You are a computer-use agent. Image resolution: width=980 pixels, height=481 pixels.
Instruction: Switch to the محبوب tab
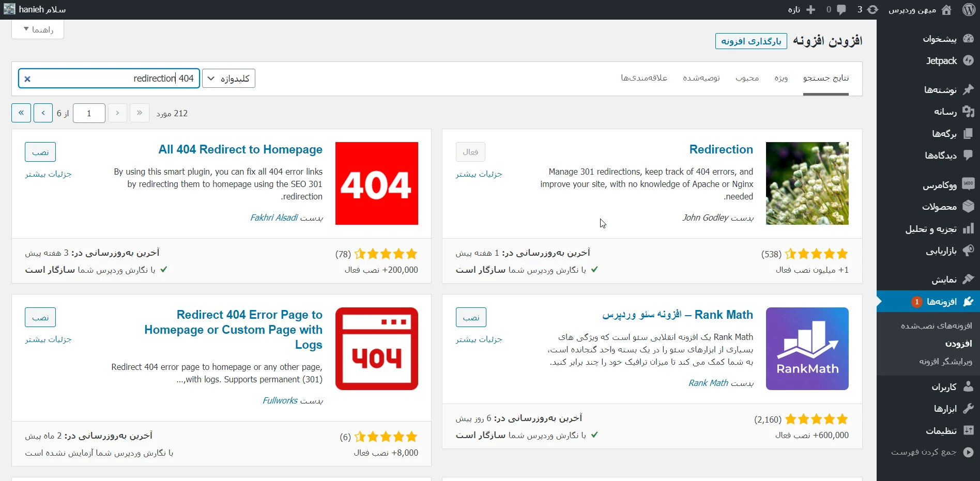click(747, 78)
